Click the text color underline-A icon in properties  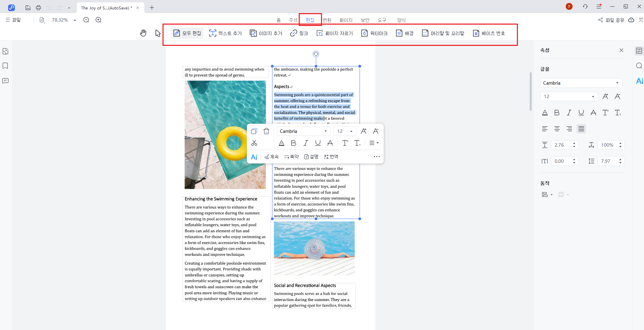click(x=545, y=113)
